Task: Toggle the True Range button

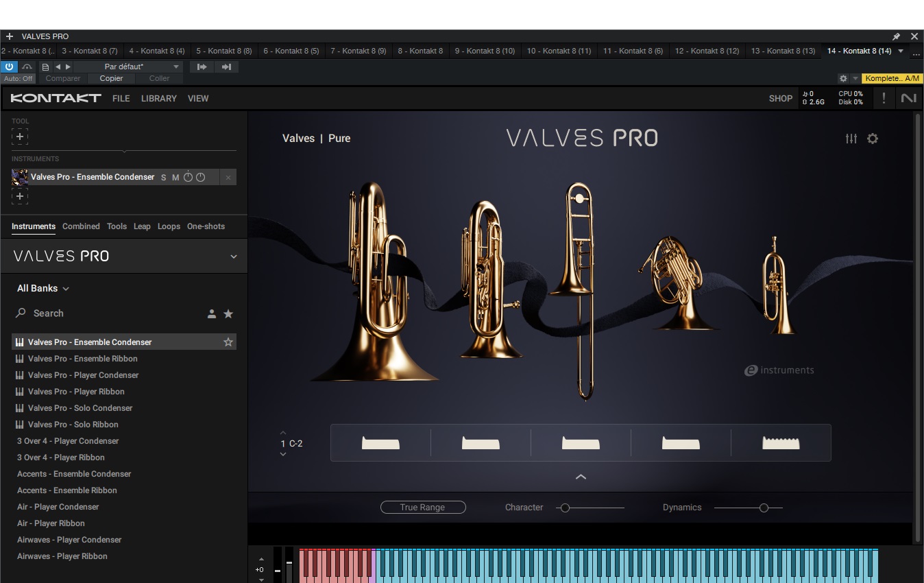Action: (423, 507)
